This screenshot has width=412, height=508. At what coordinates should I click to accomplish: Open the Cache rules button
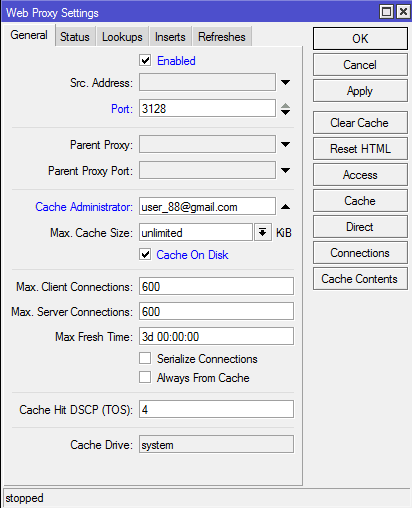coord(360,201)
